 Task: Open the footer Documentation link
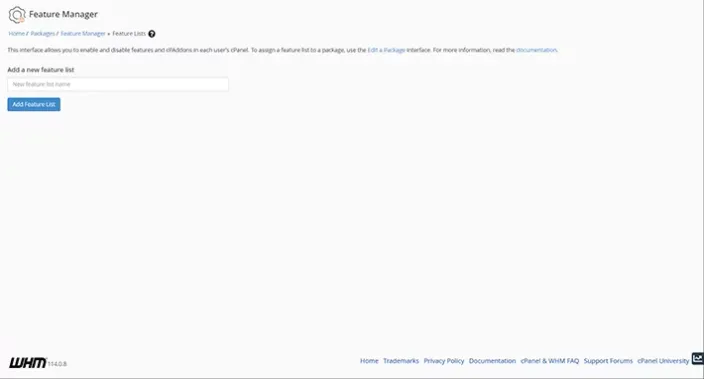(492, 361)
